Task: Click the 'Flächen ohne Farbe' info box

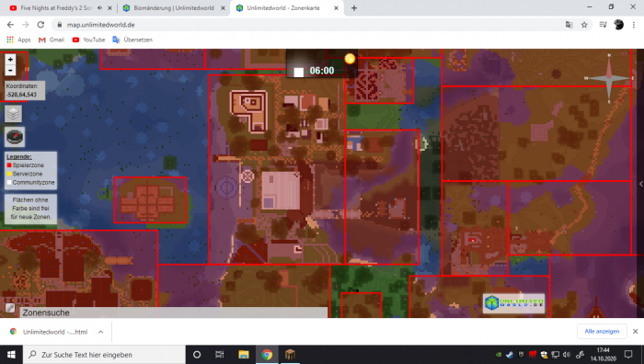Action: coord(30,209)
